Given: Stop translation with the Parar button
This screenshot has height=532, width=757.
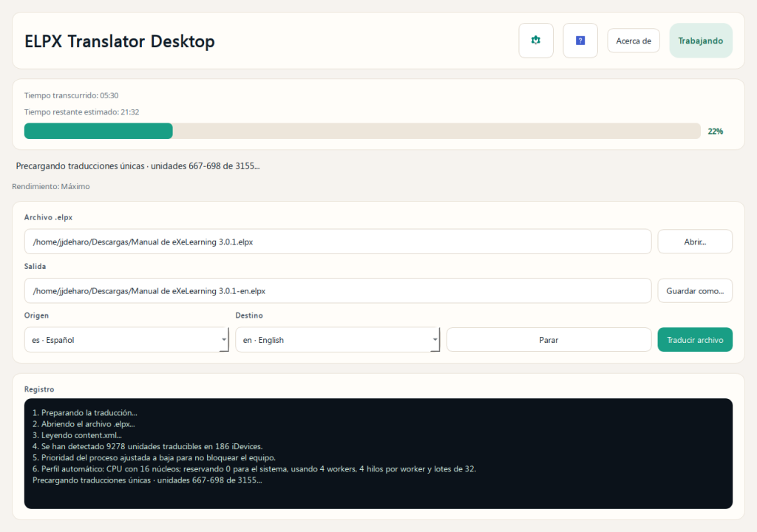Looking at the screenshot, I should (x=549, y=340).
